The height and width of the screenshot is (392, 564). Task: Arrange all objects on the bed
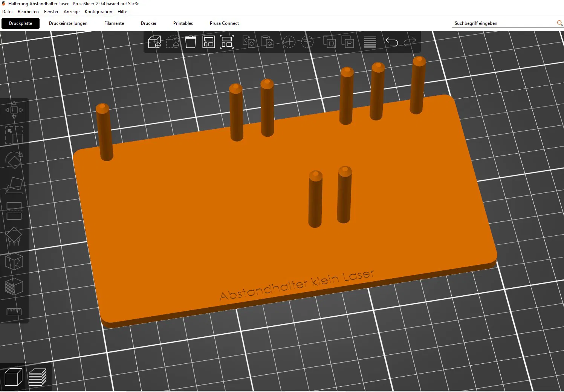pos(209,42)
